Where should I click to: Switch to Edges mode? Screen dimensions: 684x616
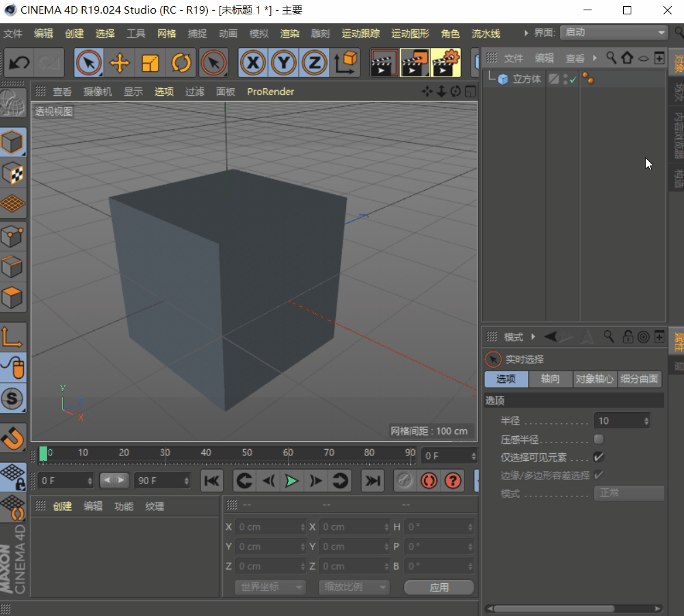point(12,267)
